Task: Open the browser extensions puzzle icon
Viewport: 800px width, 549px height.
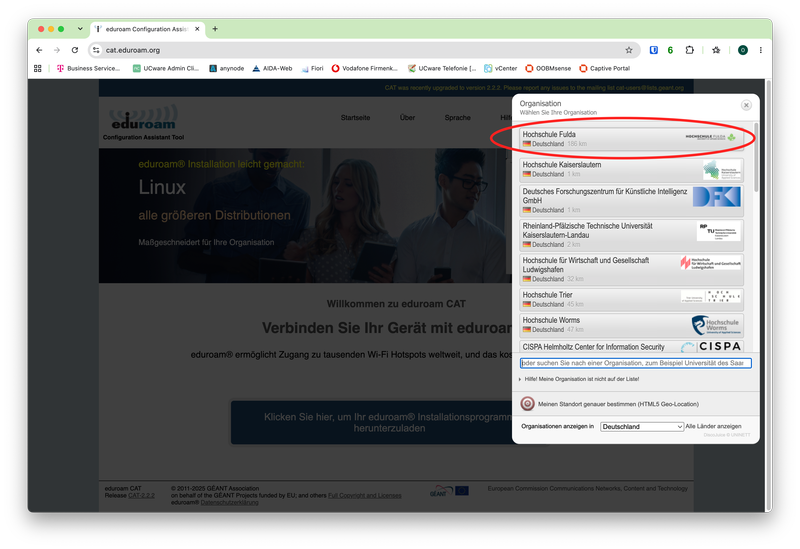Action: tap(689, 50)
